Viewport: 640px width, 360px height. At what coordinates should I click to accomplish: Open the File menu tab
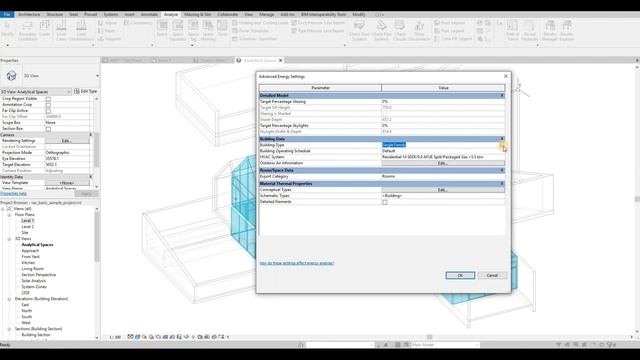(x=7, y=14)
